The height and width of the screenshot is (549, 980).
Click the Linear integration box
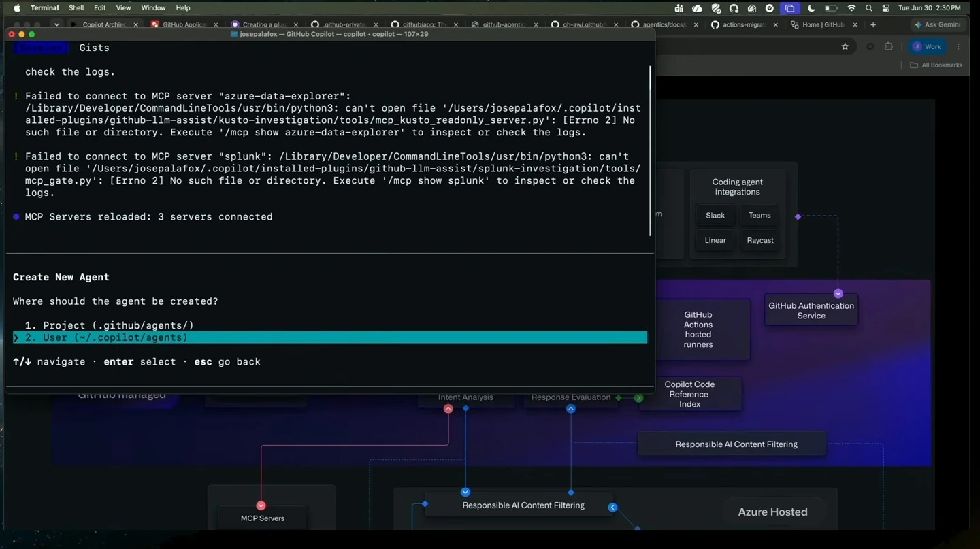(x=715, y=240)
